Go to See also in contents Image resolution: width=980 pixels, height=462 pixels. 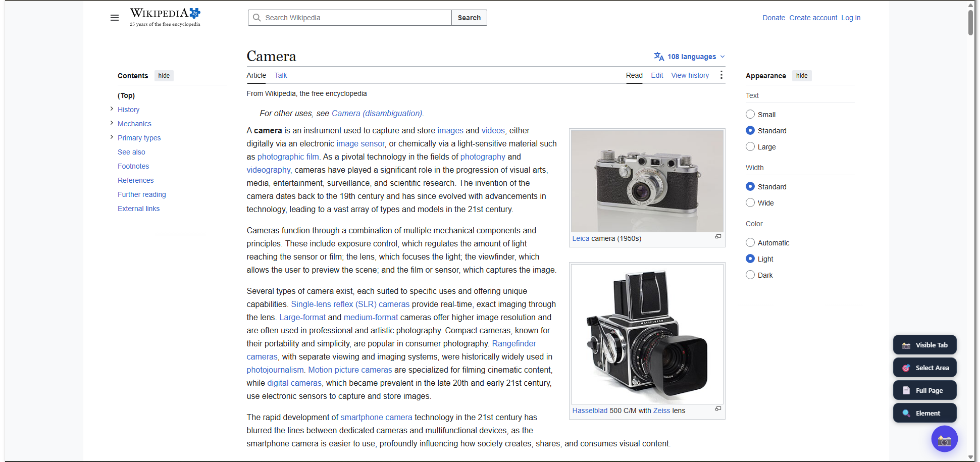point(131,152)
